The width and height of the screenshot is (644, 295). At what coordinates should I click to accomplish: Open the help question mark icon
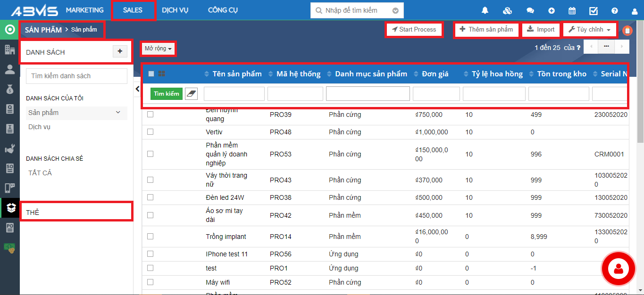click(x=614, y=10)
